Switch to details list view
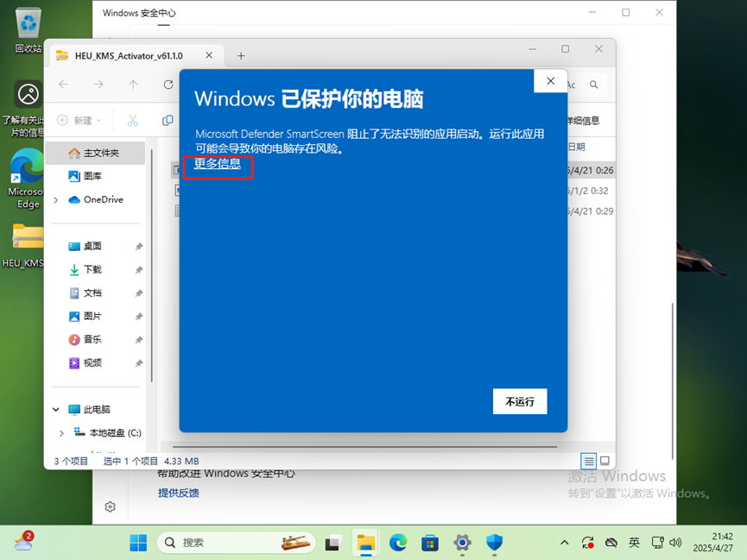Screen dimensions: 747x560 coord(589,461)
